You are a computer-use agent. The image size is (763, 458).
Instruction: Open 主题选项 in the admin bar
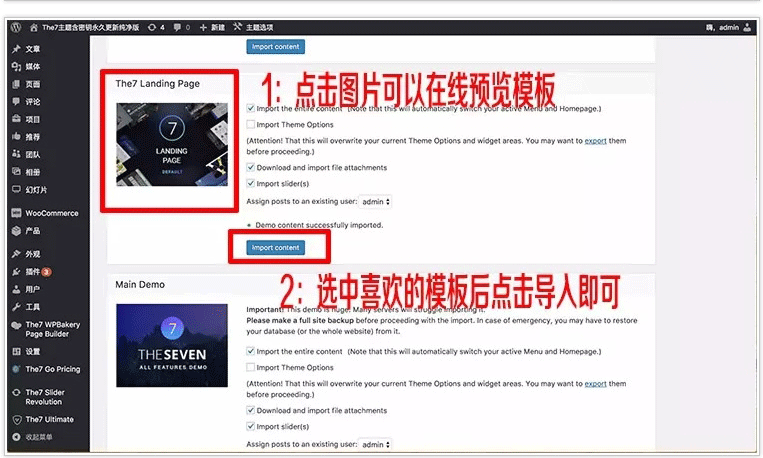coord(259,28)
